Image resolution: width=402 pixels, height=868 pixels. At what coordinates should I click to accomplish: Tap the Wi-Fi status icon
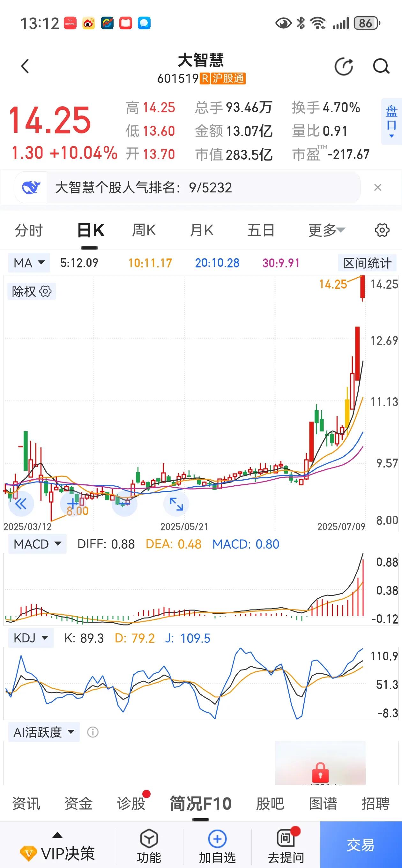318,23
